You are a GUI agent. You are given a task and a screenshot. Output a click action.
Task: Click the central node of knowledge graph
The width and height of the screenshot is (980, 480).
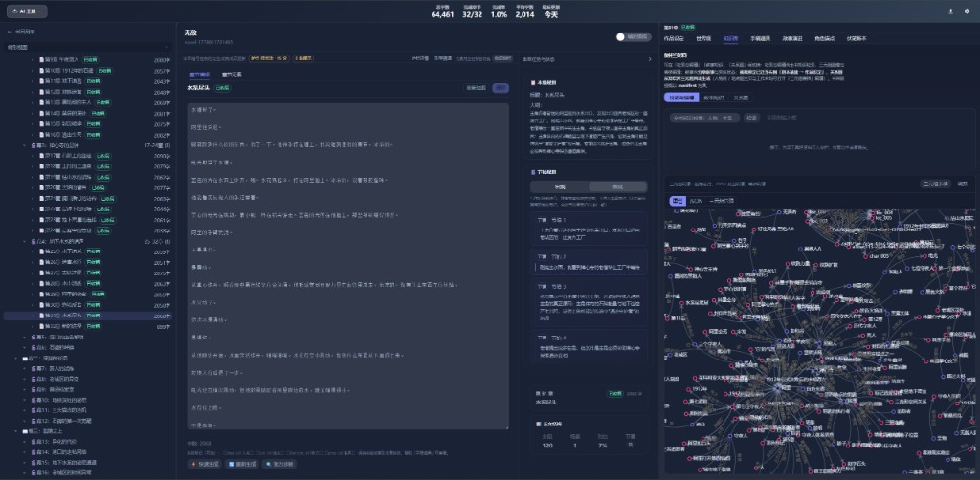tap(777, 387)
